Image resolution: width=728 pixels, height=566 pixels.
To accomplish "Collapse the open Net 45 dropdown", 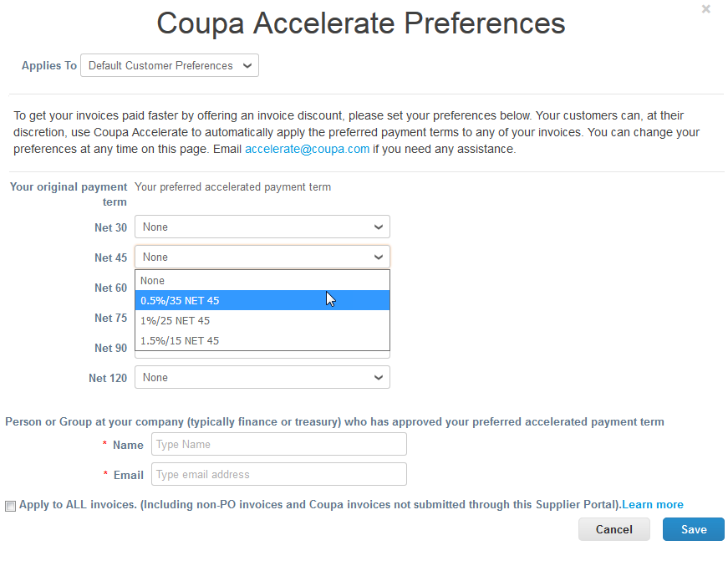I will [262, 258].
